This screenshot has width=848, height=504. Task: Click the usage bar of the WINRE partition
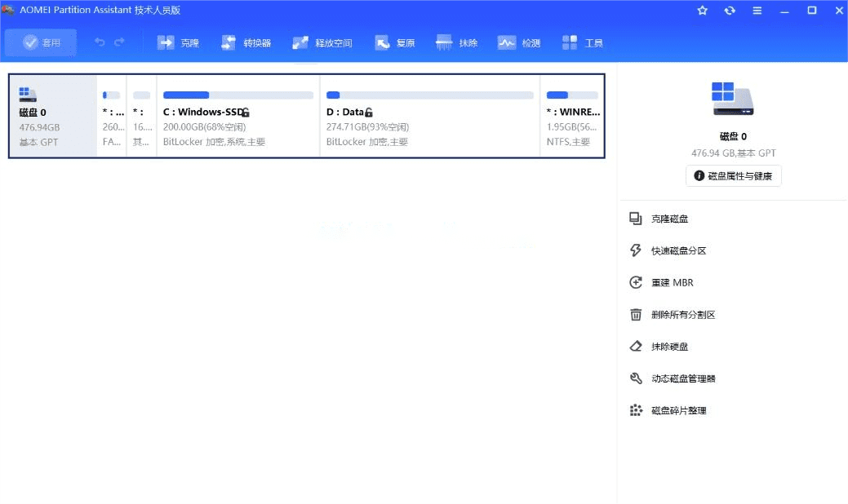(x=572, y=95)
